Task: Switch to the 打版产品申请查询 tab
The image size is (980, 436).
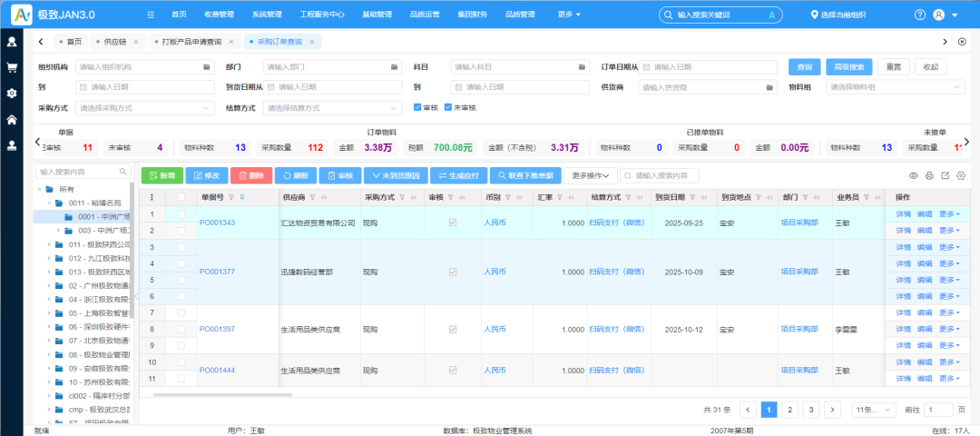Action: pyautogui.click(x=191, y=42)
